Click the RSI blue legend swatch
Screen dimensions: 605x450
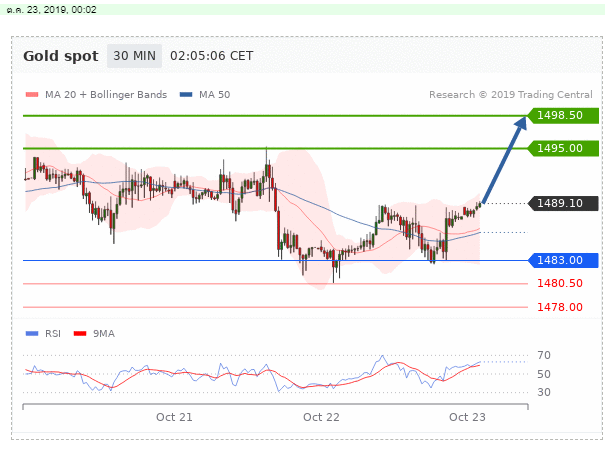click(x=32, y=333)
